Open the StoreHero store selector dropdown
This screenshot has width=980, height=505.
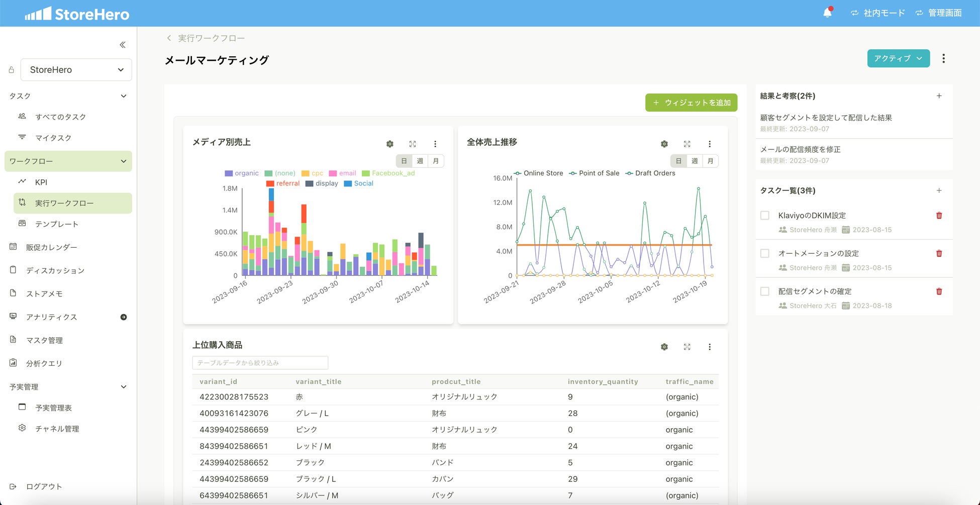click(76, 70)
